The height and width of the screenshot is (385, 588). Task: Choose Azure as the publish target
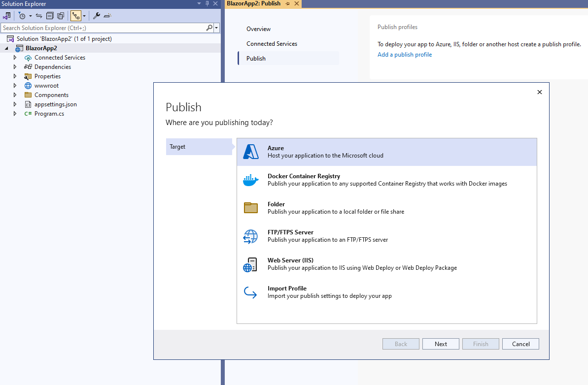(x=386, y=152)
